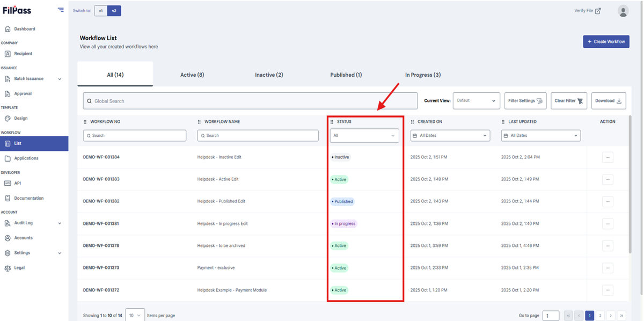Open the Last Updated All Dates dropdown
Viewport: 644px width, 321px height.
pyautogui.click(x=541, y=135)
